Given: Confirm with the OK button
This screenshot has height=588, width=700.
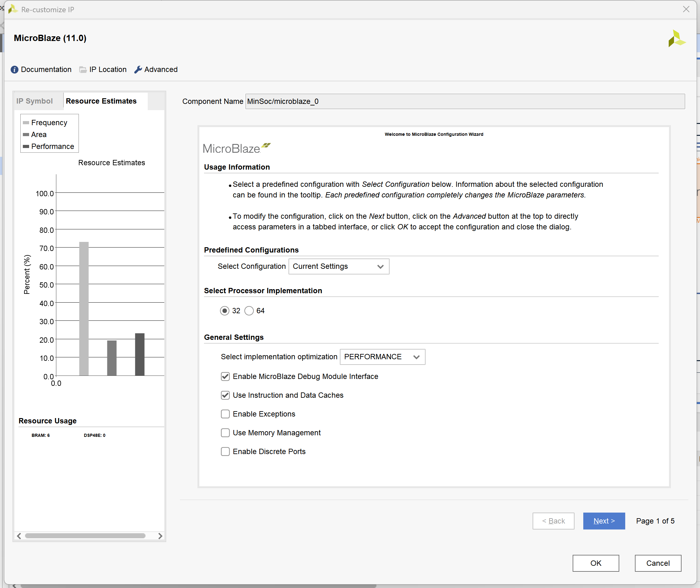Looking at the screenshot, I should pos(596,563).
